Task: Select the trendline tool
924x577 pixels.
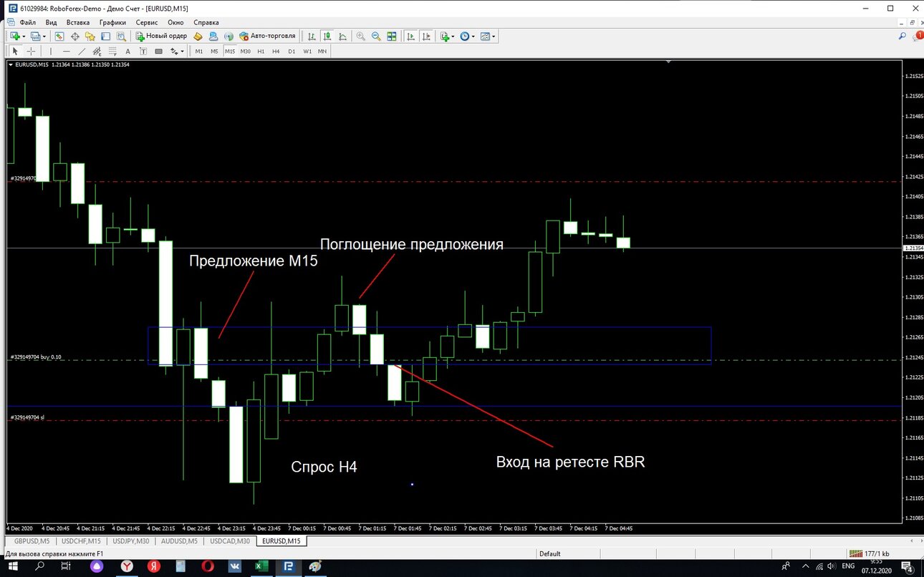Action: 82,51
